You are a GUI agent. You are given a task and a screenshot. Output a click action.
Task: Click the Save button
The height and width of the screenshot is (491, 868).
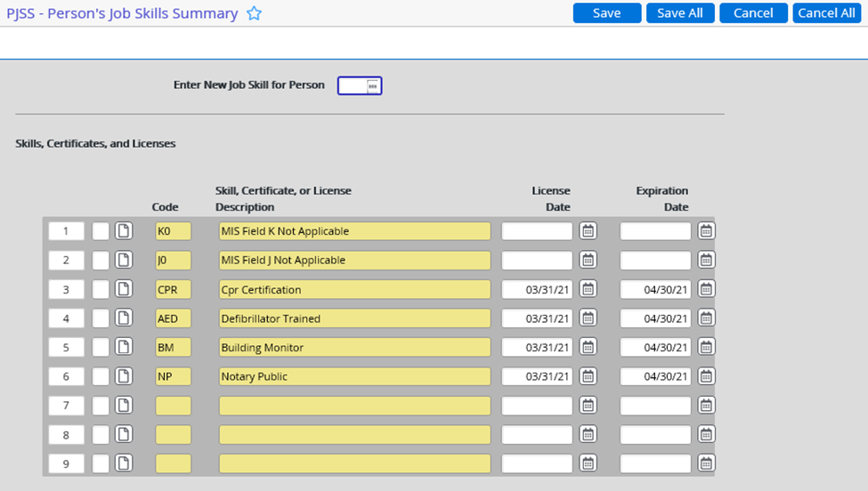click(x=607, y=13)
